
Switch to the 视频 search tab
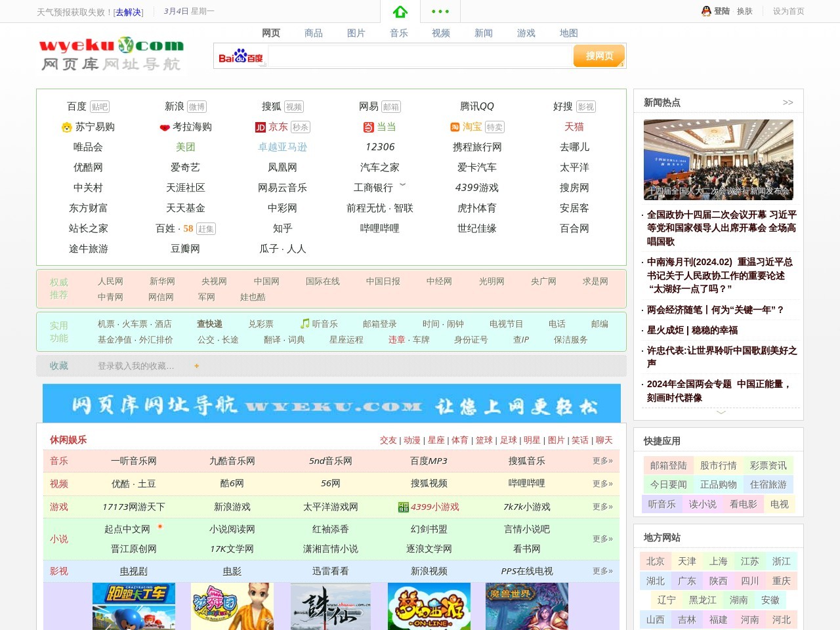point(441,33)
